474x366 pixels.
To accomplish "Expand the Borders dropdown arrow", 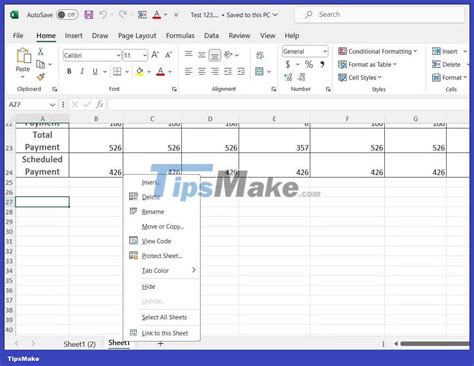I will (127, 72).
